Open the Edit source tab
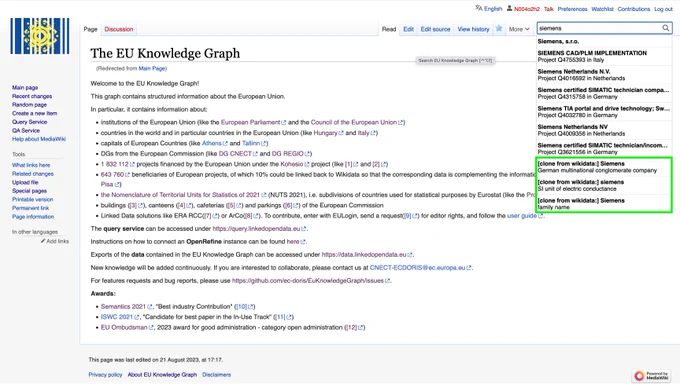The image size is (680, 384). (x=435, y=29)
